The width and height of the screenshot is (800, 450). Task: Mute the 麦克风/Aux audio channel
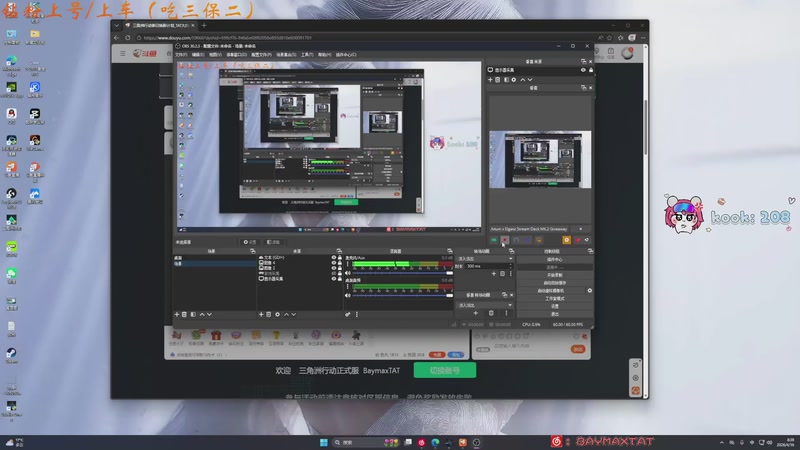348,273
